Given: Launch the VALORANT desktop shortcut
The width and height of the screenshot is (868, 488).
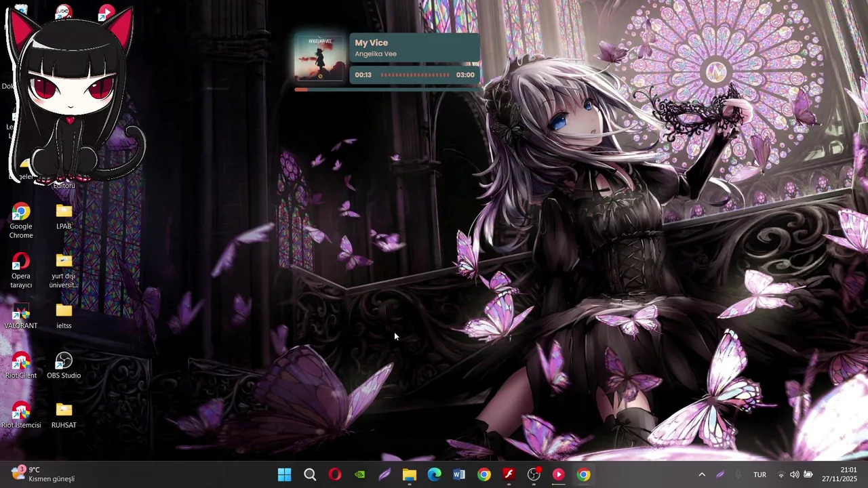Looking at the screenshot, I should pyautogui.click(x=21, y=316).
